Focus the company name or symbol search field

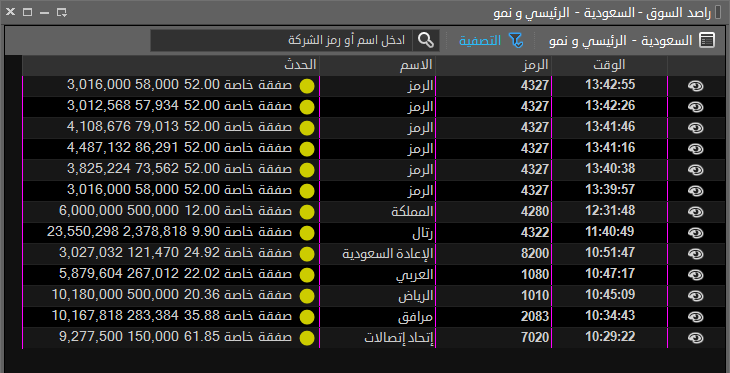[x=281, y=41]
